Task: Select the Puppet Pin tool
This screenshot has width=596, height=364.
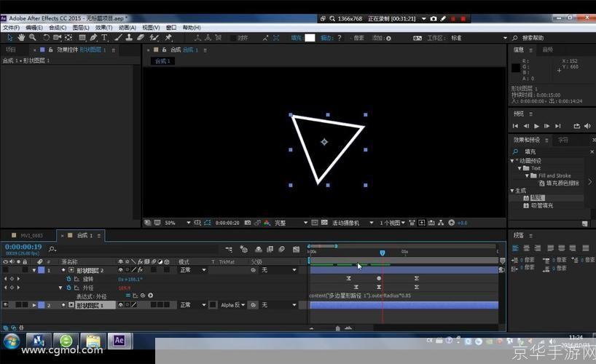Action: pyautogui.click(x=168, y=37)
